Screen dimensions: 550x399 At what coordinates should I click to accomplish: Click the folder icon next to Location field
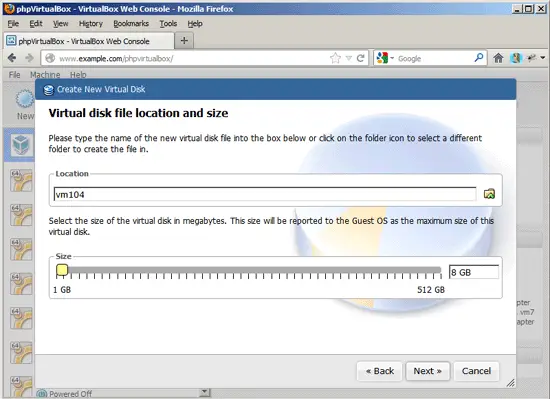489,194
